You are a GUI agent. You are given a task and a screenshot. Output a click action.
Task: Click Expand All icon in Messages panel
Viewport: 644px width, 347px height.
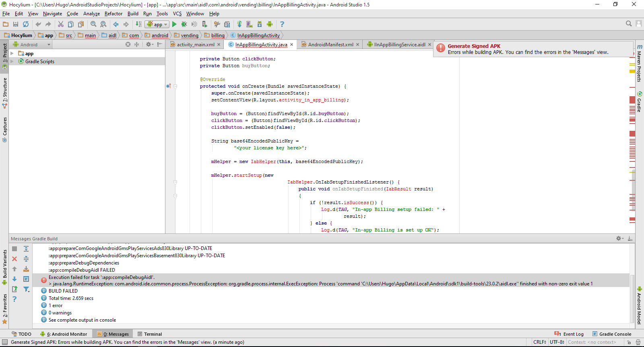pyautogui.click(x=26, y=249)
